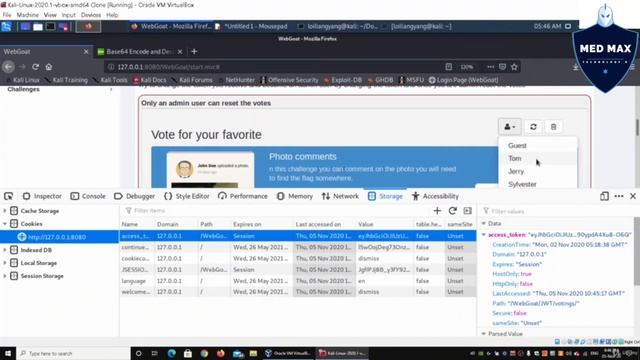Click the browser back button

(8, 67)
